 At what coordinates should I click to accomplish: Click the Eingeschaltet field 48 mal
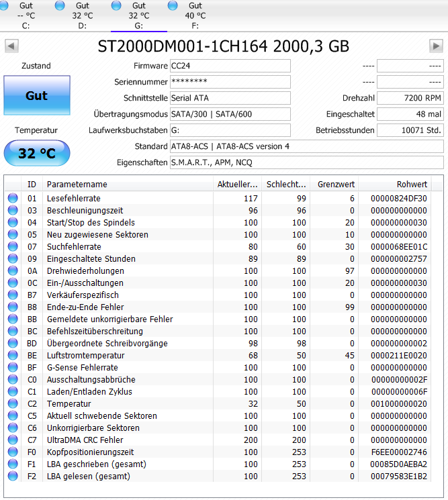(410, 114)
